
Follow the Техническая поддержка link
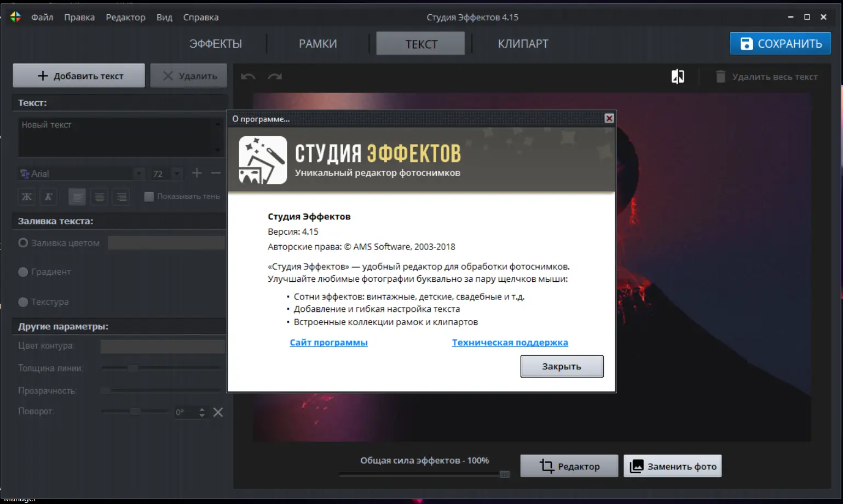click(510, 342)
